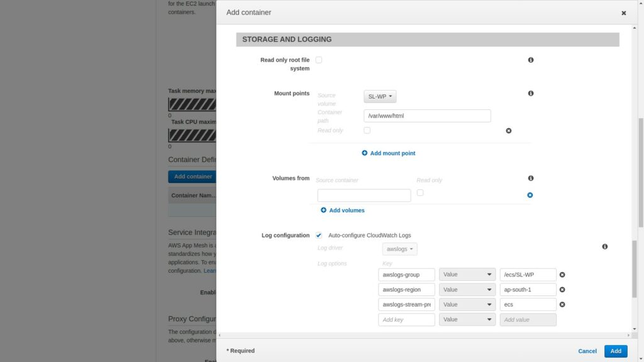
Task: Click the horizontal scroll right arrow
Action: pyautogui.click(x=628, y=336)
